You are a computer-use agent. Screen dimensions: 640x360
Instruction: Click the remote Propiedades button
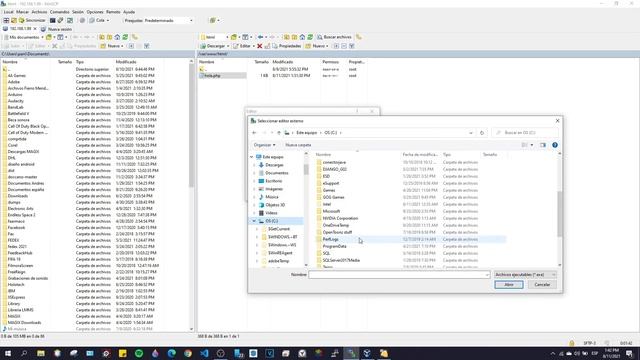tap(287, 46)
